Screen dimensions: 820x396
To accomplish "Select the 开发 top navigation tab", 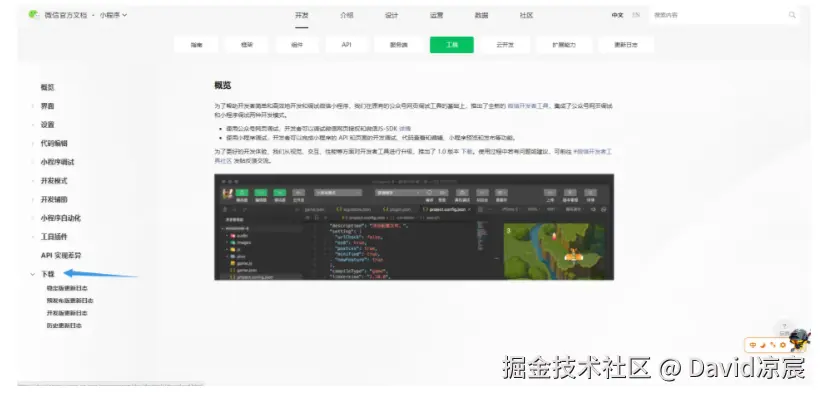I will coord(302,15).
